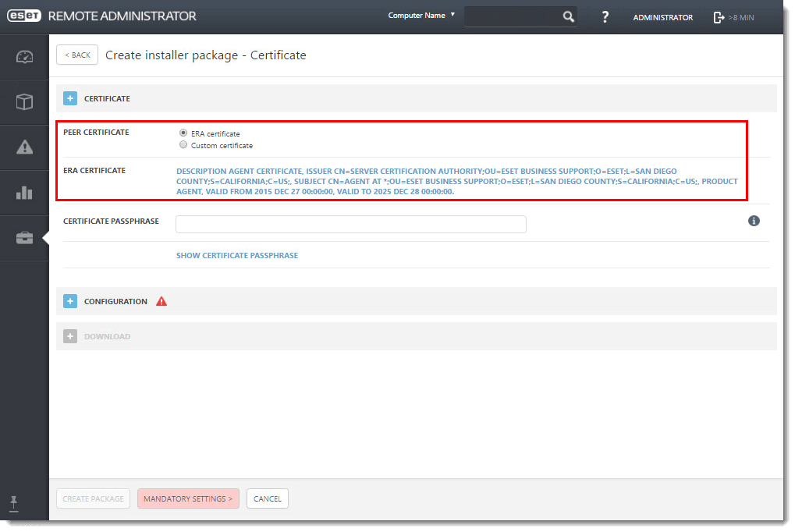Screen dimensions: 795x532
Task: Collapse the Certificate section
Action: 70,98
